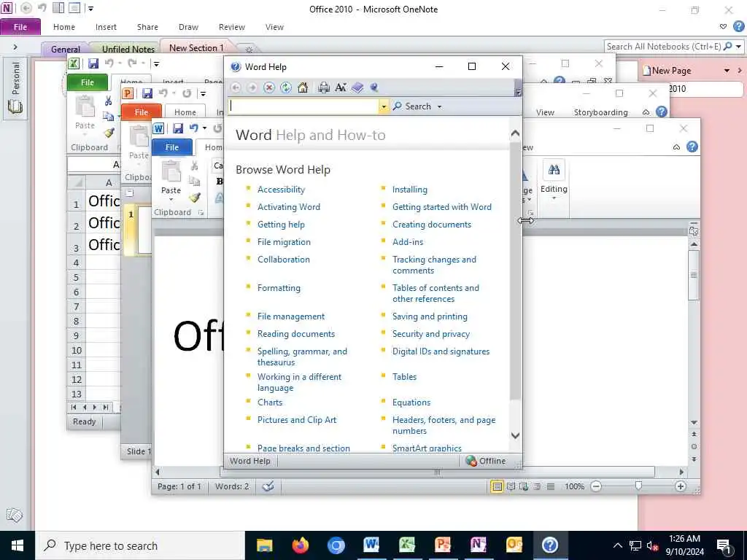
Task: Select Print Layout view in Word status bar
Action: [x=496, y=486]
